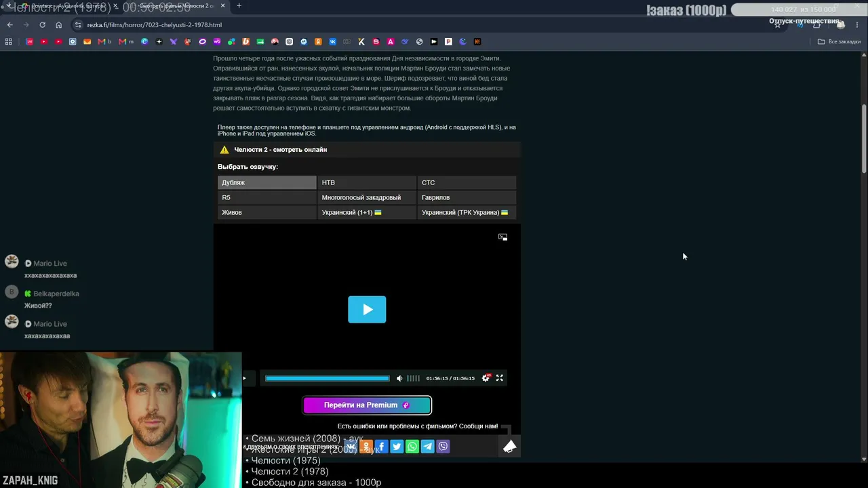This screenshot has height=488, width=868.
Task: Seek on the blue video progress bar
Action: pyautogui.click(x=328, y=378)
